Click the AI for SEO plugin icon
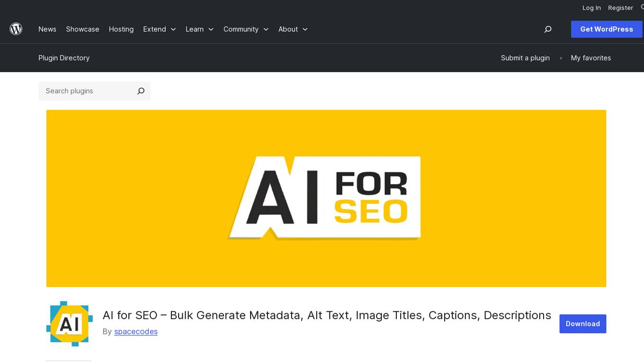 (x=70, y=324)
